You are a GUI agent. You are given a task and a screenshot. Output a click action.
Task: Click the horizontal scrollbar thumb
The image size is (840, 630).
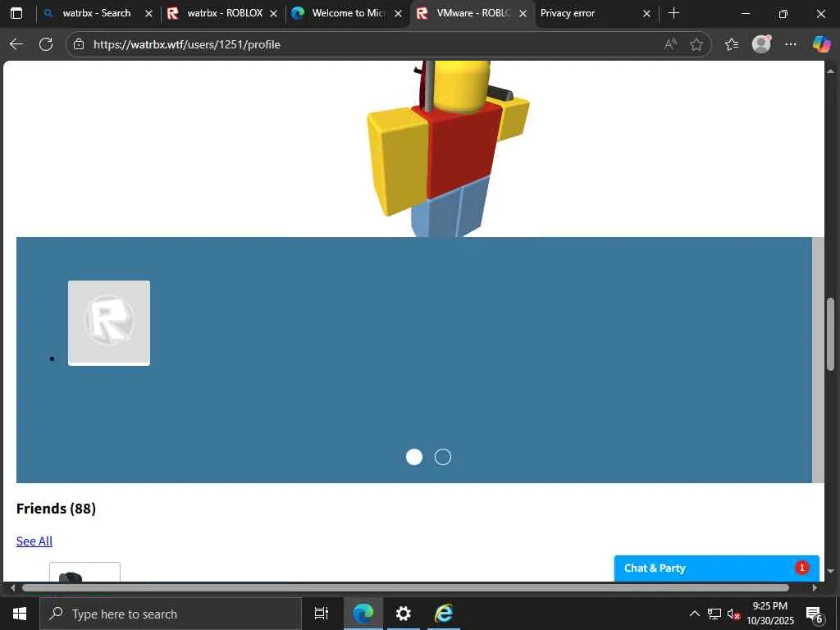405,587
